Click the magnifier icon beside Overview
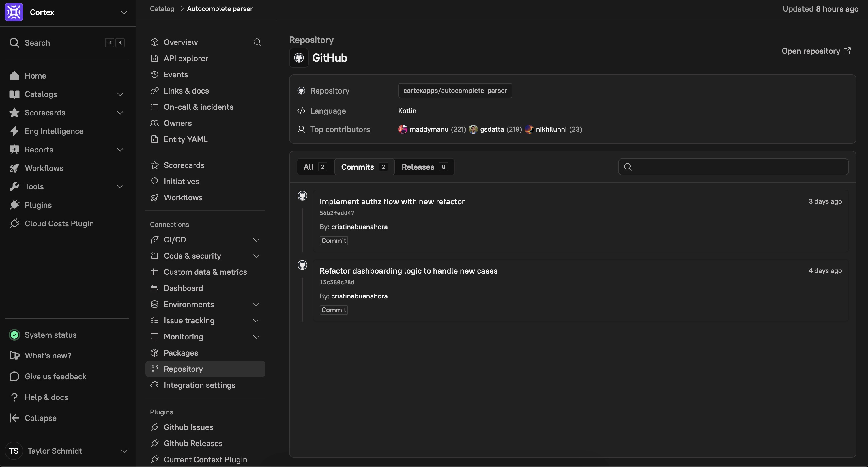The image size is (868, 467). (x=257, y=42)
